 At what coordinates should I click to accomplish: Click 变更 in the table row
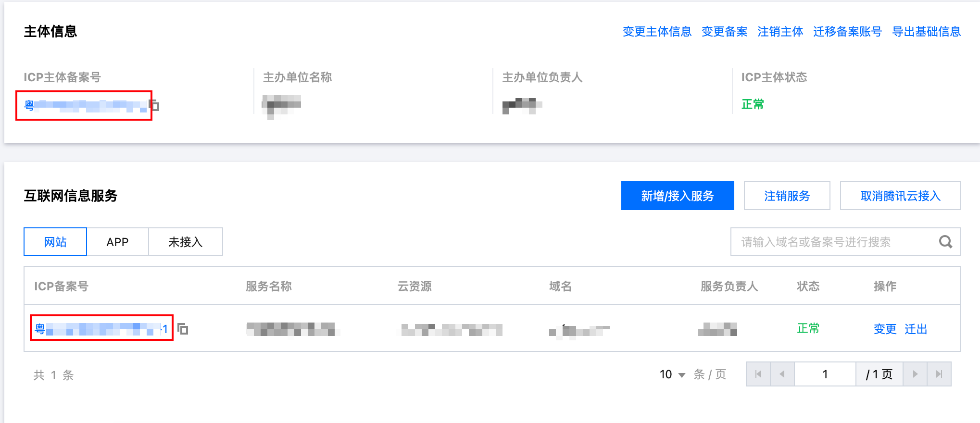pyautogui.click(x=885, y=329)
